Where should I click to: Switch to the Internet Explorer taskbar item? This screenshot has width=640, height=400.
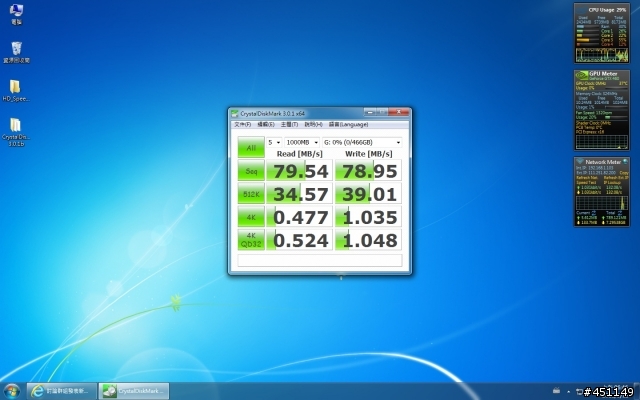pos(62,391)
